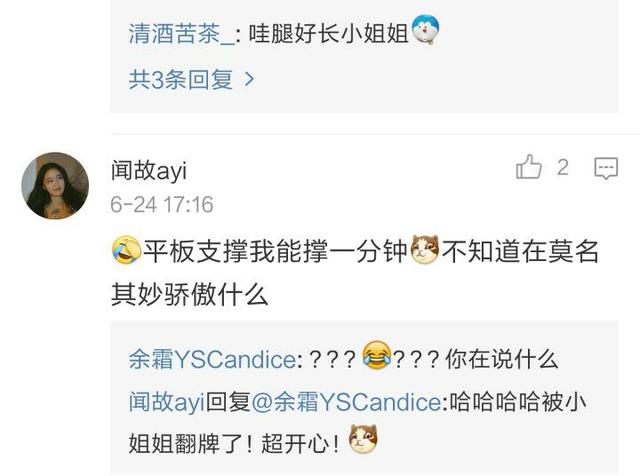Click the crying-laughing emoji before 平板支撑
Image resolution: width=640 pixels, height=476 pixels.
click(127, 250)
